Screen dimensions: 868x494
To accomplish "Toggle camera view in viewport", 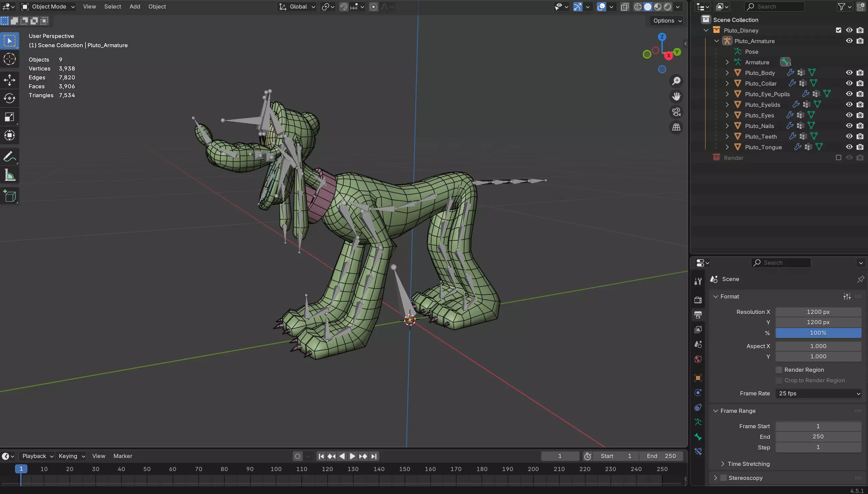I will click(676, 112).
